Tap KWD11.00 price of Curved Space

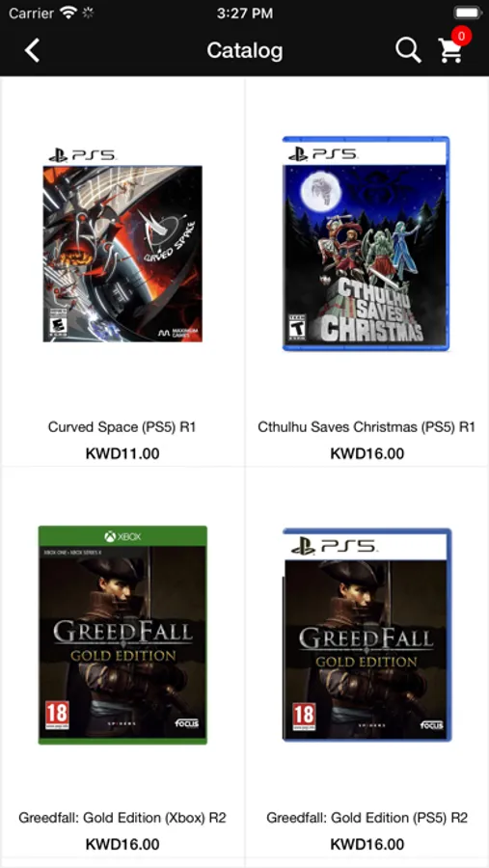point(122,454)
